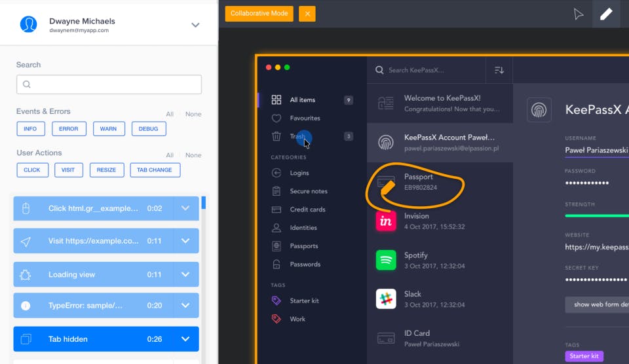This screenshot has width=629, height=364.
Task: Click info icon on TypeError row
Action: click(x=26, y=306)
